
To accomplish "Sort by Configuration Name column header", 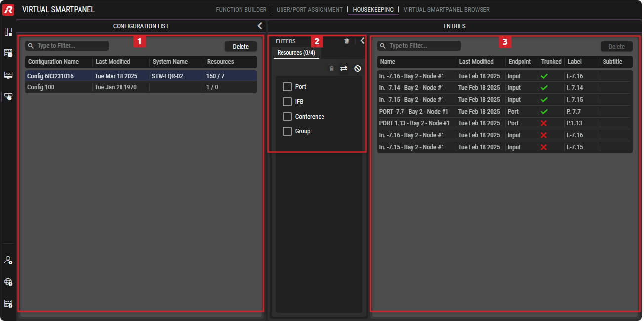I will pyautogui.click(x=53, y=62).
